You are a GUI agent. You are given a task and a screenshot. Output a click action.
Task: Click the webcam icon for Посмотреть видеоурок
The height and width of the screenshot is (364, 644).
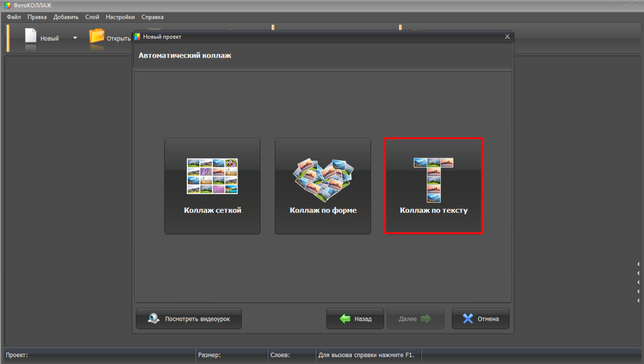(x=153, y=319)
